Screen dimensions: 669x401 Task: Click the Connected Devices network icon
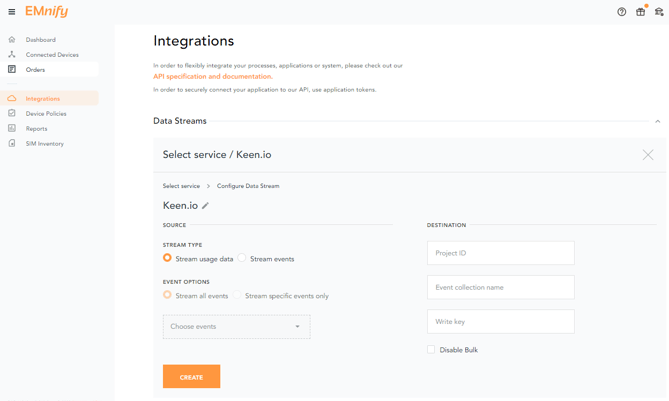click(12, 55)
